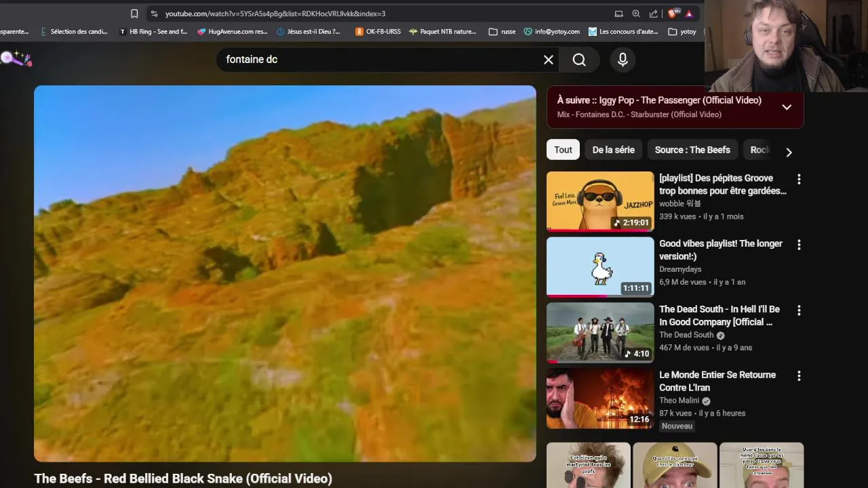Click the magnifier search button
868x488 pixels.
pos(579,60)
